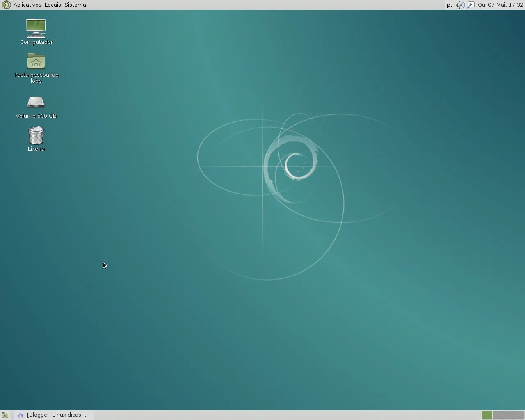Open the Locais menu
The height and width of the screenshot is (420, 525).
(x=52, y=5)
